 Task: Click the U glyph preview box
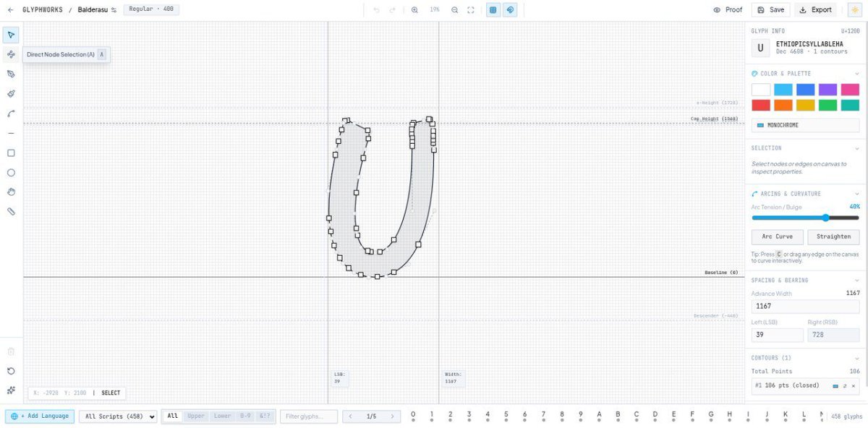click(x=760, y=48)
